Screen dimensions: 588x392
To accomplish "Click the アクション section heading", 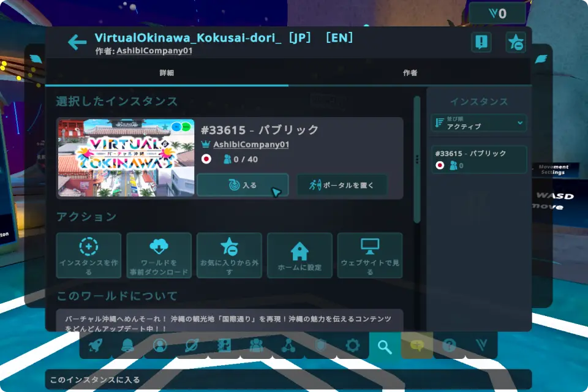I will click(x=86, y=216).
